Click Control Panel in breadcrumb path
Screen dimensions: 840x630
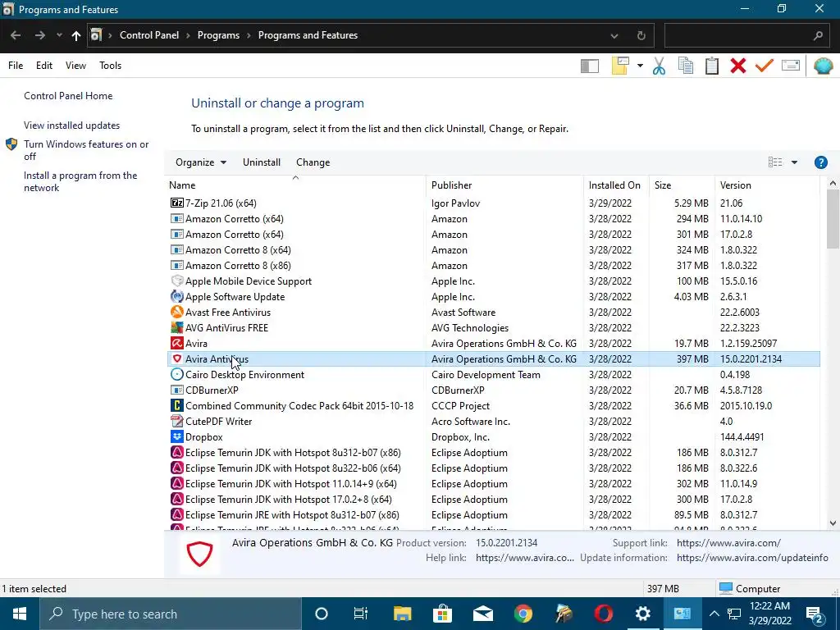[149, 35]
